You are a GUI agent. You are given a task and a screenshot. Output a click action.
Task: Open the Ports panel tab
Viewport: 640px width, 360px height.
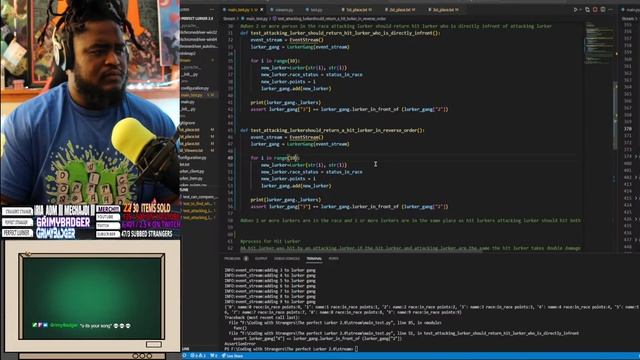point(333,258)
